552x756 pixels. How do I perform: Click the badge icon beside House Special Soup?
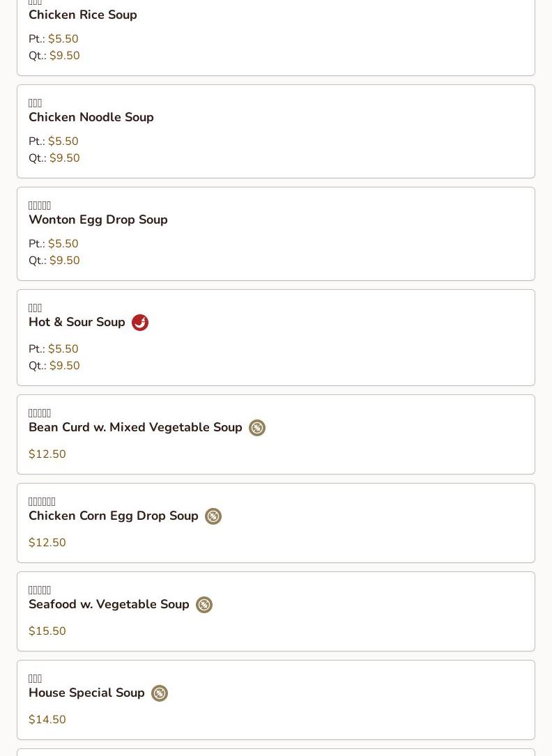coord(160,693)
